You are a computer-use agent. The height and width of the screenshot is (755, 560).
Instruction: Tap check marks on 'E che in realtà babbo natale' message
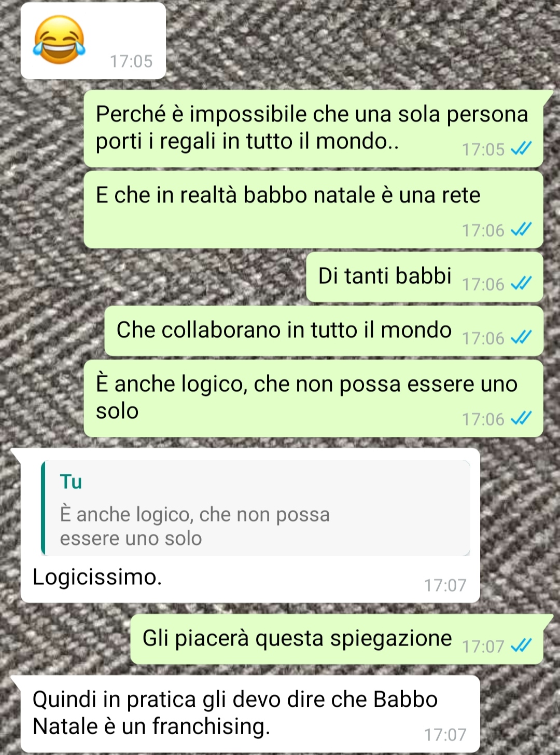click(x=521, y=230)
